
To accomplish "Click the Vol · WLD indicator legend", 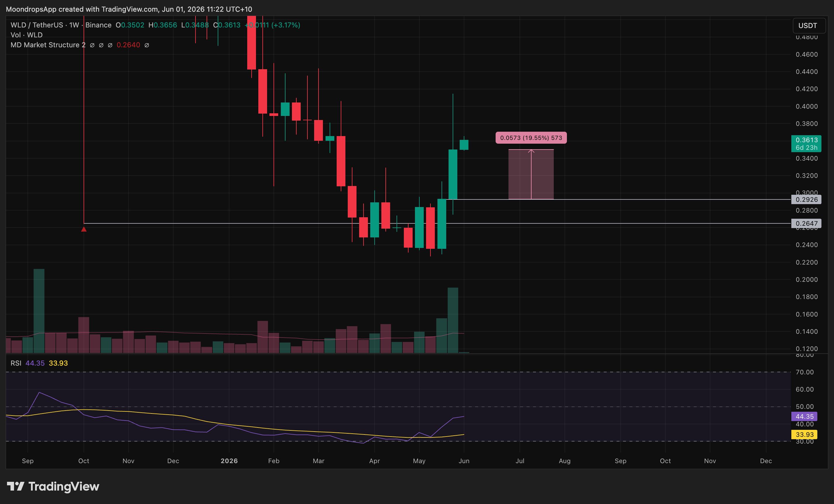I will click(26, 35).
